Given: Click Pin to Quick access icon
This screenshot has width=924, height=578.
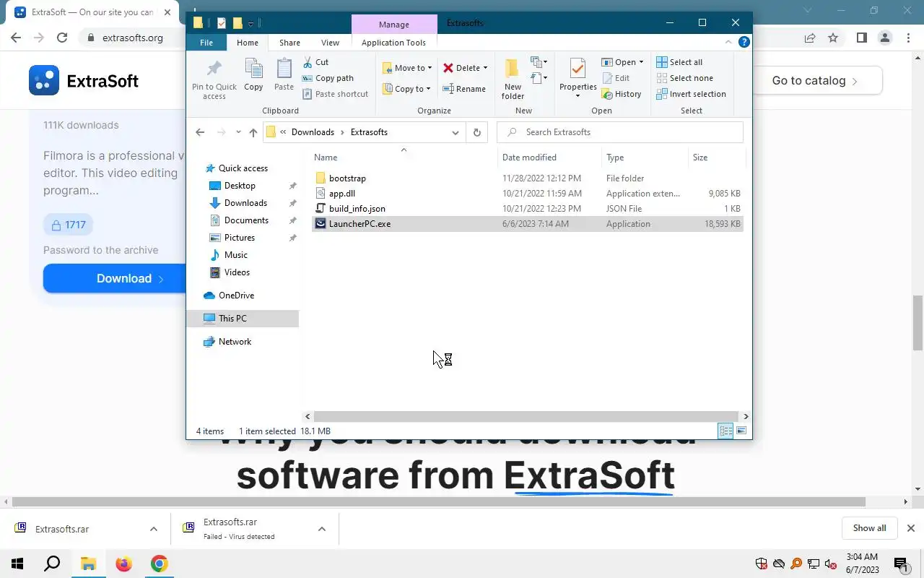Looking at the screenshot, I should coord(214,79).
